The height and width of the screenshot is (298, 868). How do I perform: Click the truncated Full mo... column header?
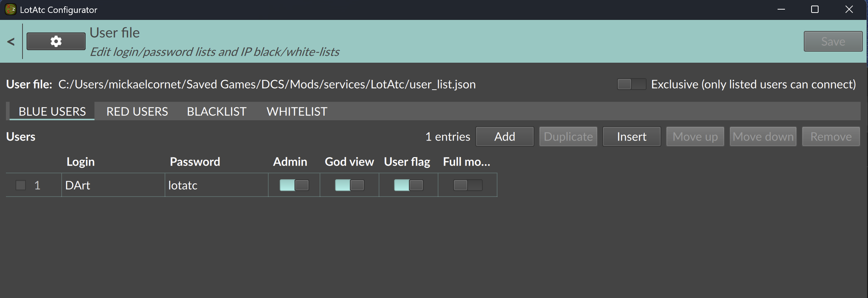click(x=466, y=162)
